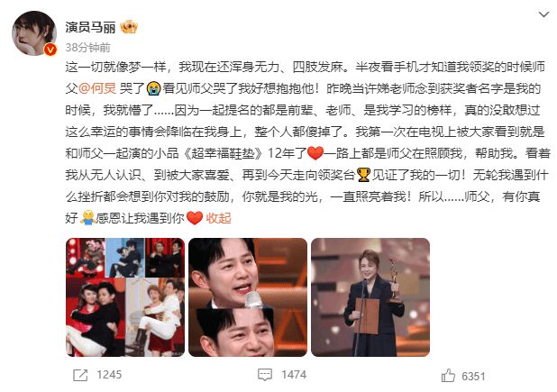This screenshot has width=557, height=392.
Task: Collapse the post with 收起
Action: (218, 218)
